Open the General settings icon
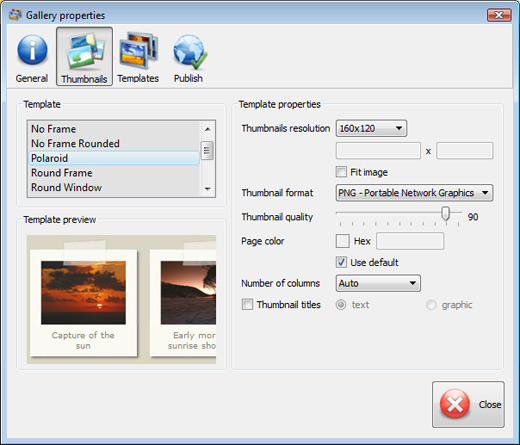 pos(32,50)
